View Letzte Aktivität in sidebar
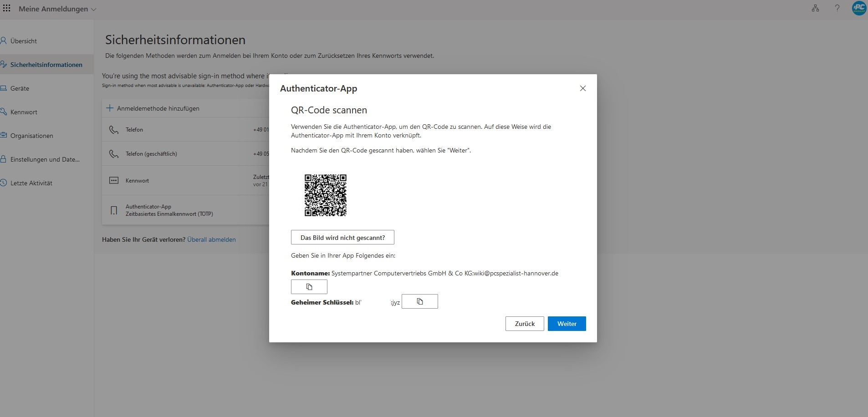Image resolution: width=868 pixels, height=417 pixels. (x=31, y=183)
